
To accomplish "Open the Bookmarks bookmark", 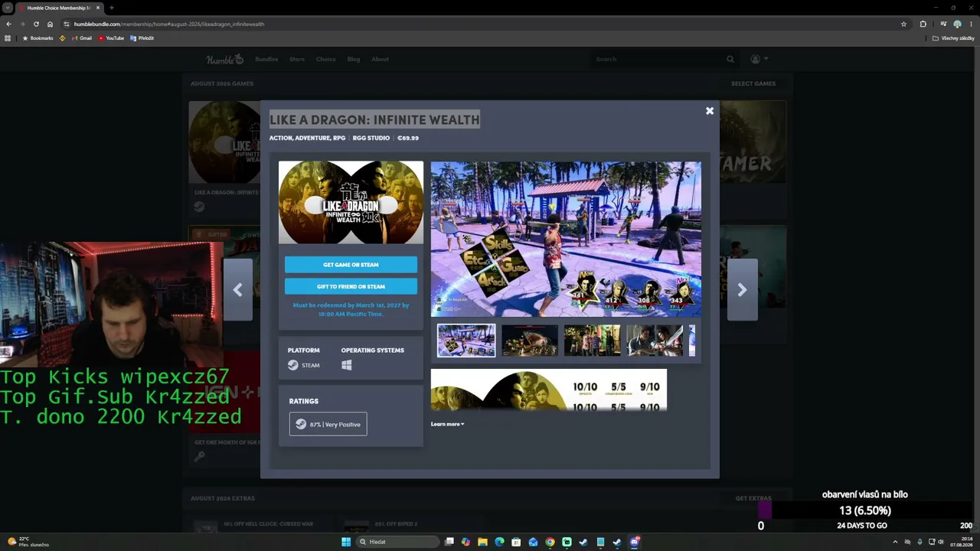I will (38, 38).
